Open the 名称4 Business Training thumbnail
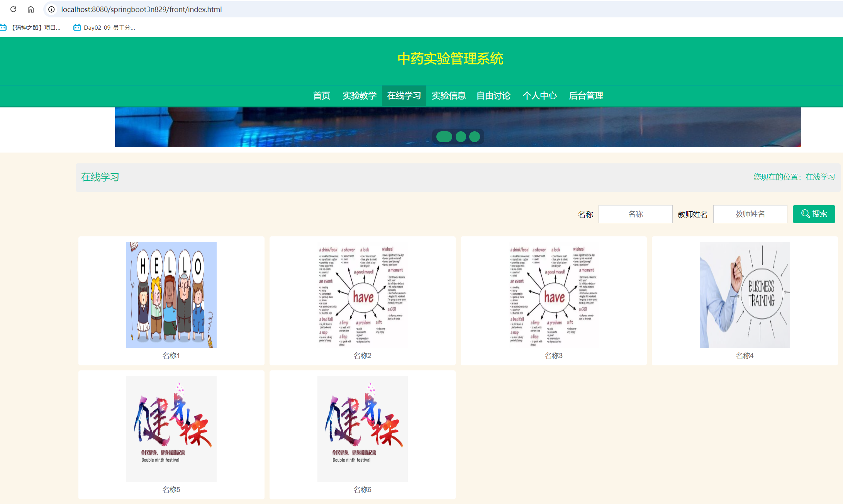 [x=745, y=295]
